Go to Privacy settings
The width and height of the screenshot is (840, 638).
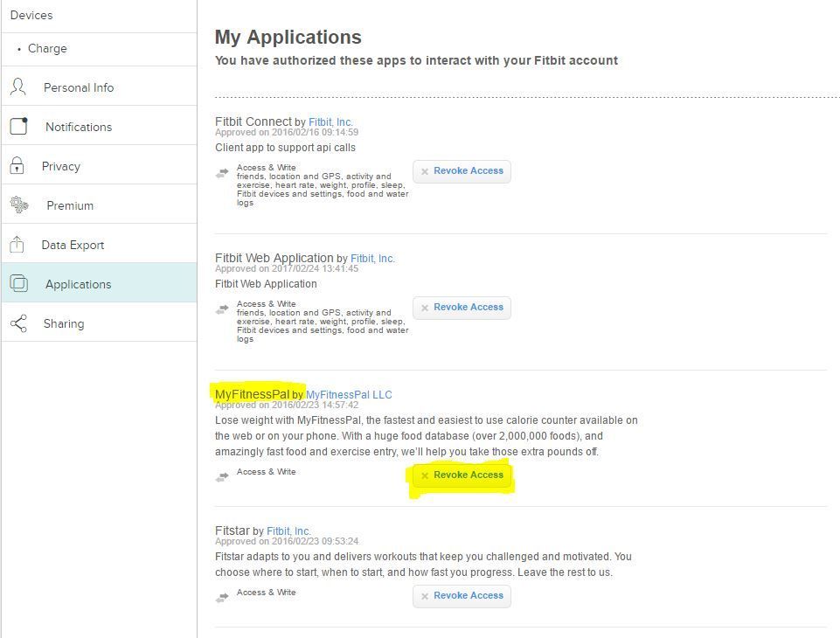pos(99,165)
